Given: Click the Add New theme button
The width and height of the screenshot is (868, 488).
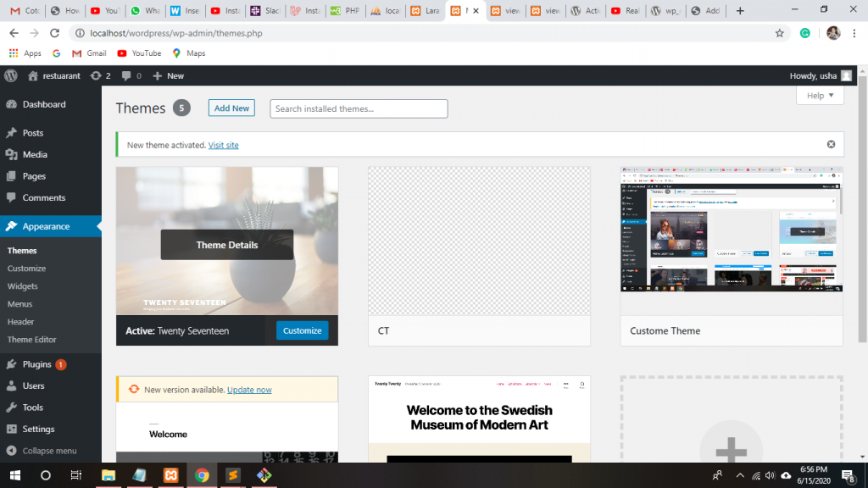Looking at the screenshot, I should coord(231,108).
